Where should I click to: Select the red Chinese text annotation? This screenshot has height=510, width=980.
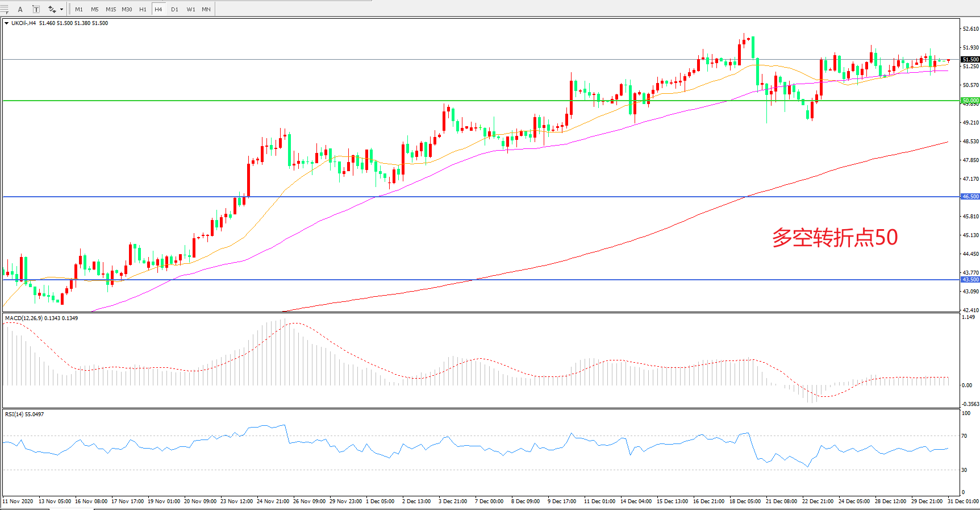[834, 238]
